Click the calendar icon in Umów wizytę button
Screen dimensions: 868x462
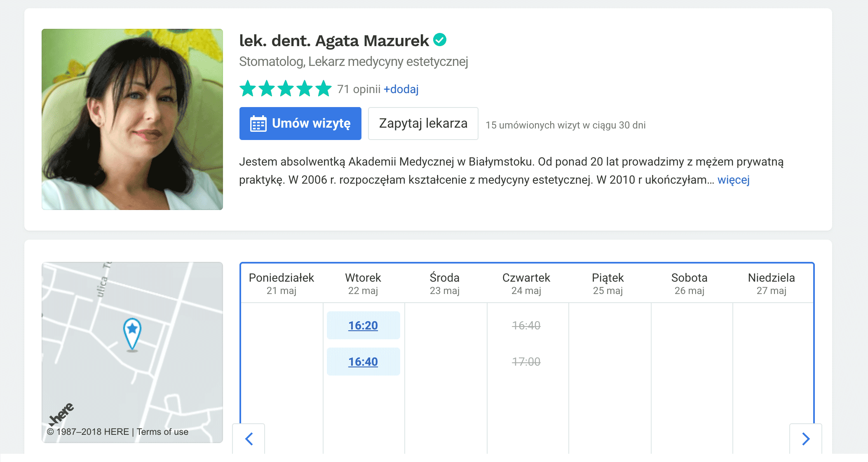pos(258,124)
